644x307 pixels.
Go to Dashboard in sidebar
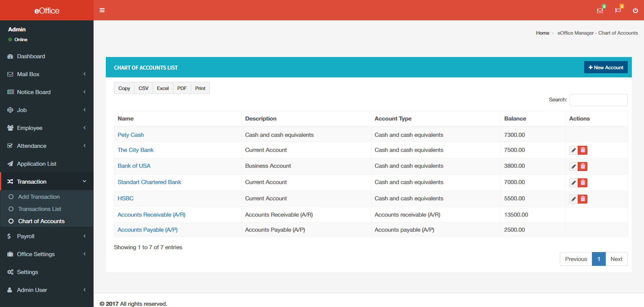pos(31,56)
